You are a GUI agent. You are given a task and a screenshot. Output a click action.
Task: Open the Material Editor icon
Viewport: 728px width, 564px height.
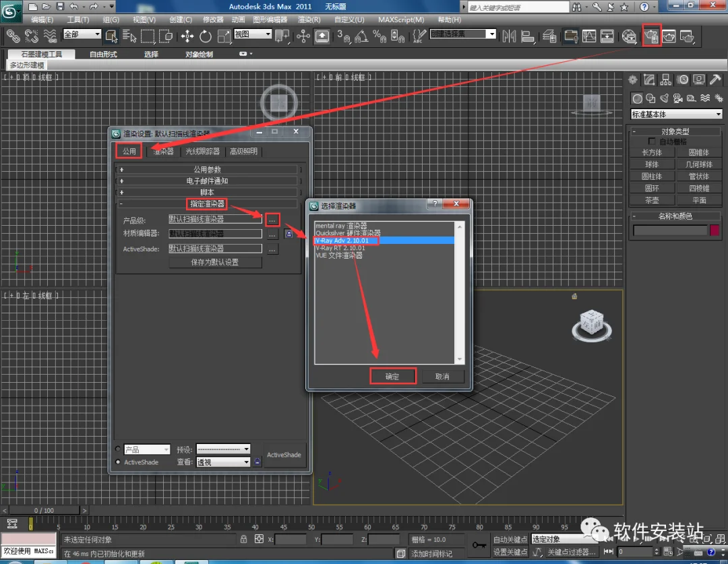point(629,36)
